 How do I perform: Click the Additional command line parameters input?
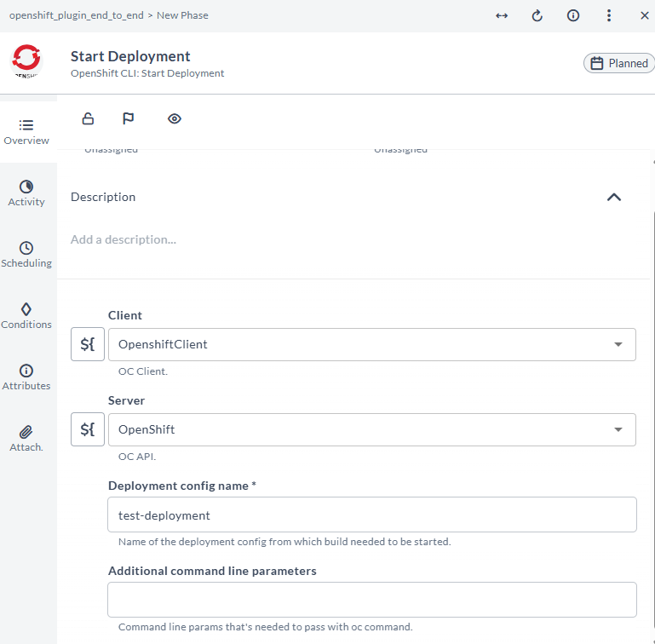click(371, 600)
